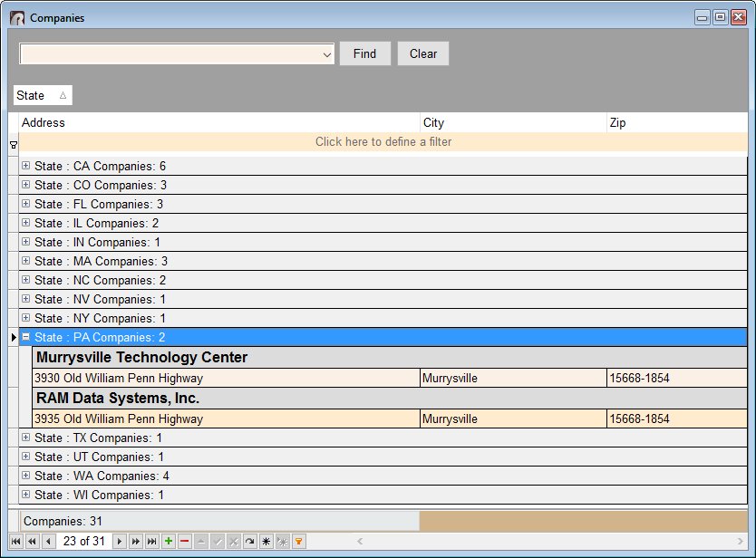756x558 pixels.
Task: Go to the first record in navigator
Action: 15,541
